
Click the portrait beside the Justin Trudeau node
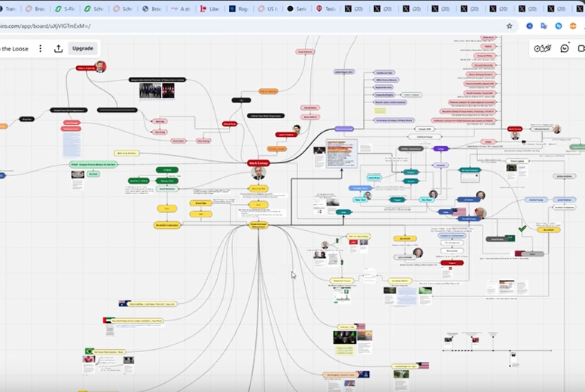click(x=297, y=129)
